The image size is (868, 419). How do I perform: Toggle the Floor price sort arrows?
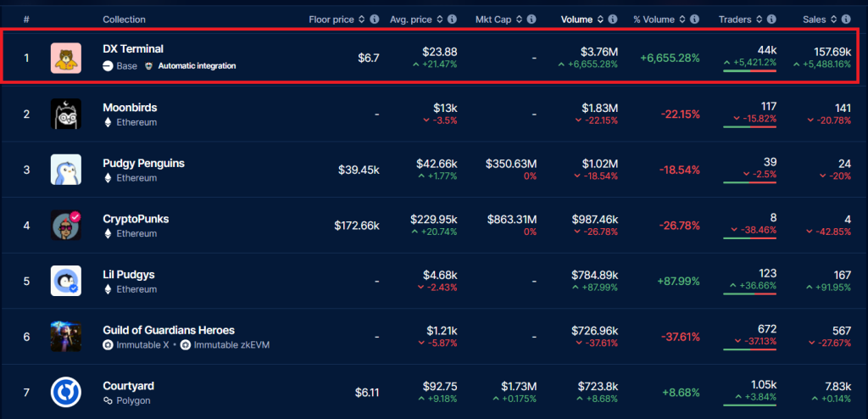point(362,19)
